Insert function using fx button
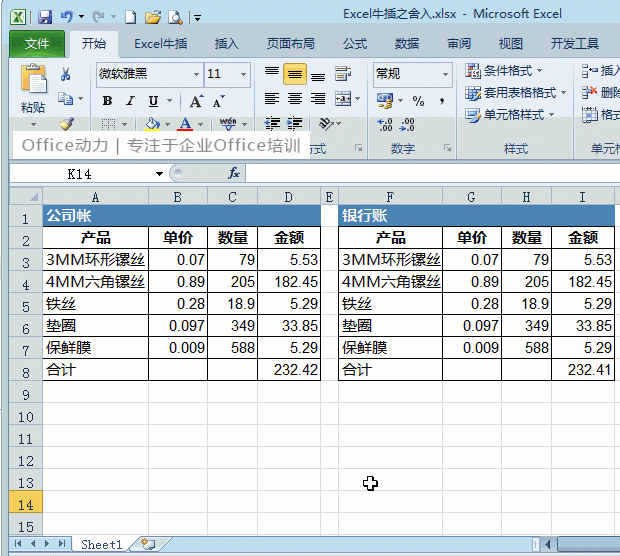620x556 pixels. coord(234,173)
